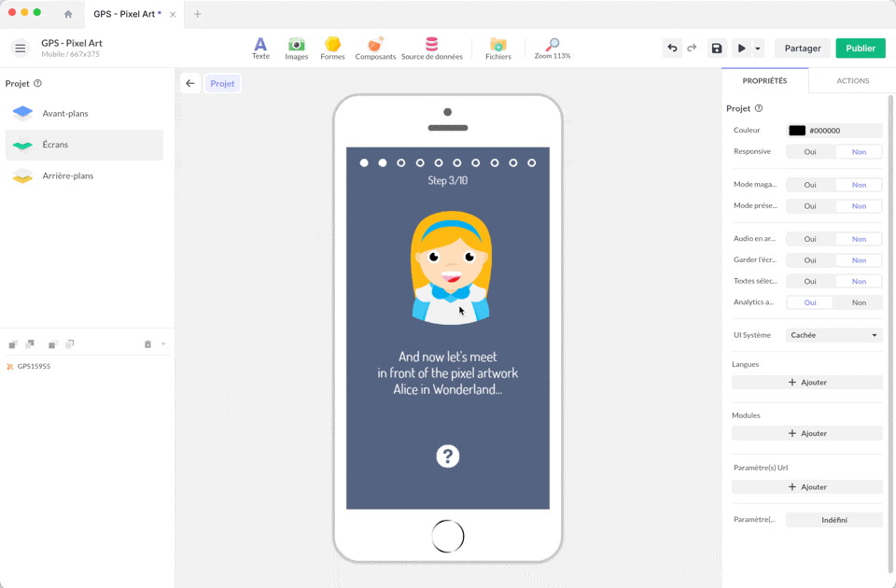The height and width of the screenshot is (588, 896).
Task: Click the Publier button
Action: coord(861,49)
